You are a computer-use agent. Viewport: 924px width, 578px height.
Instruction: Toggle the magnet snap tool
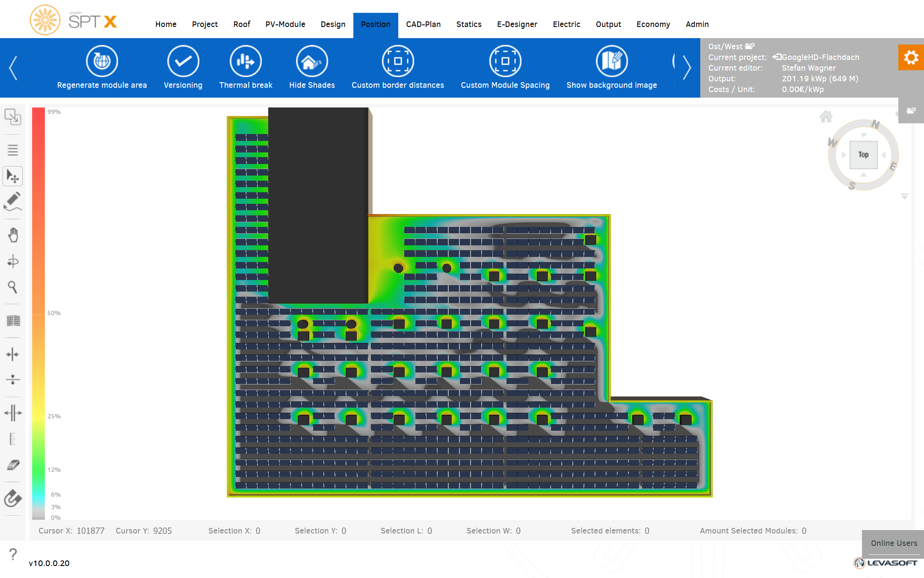tap(13, 498)
